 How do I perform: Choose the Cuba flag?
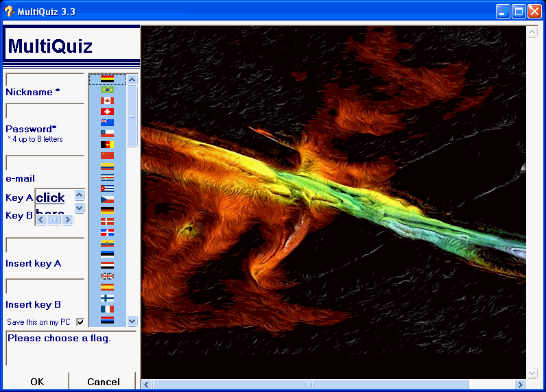[x=107, y=188]
